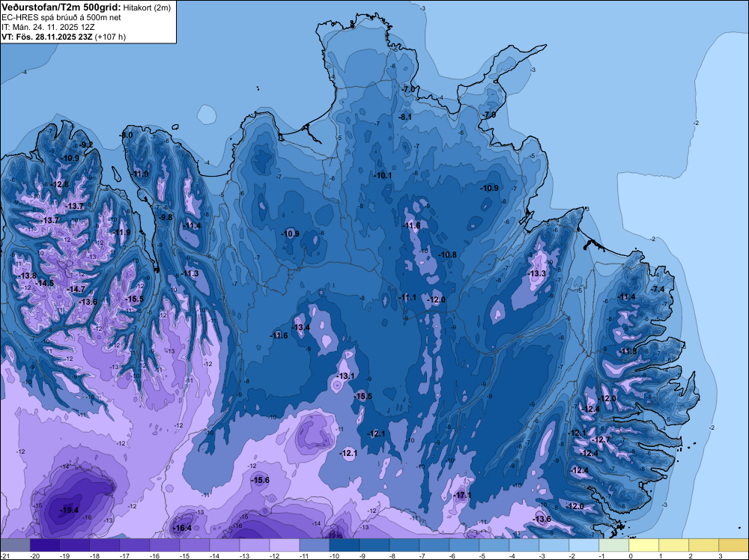The image size is (749, 560).
Task: Click the -8.0 temperature value
Action: tap(126, 135)
